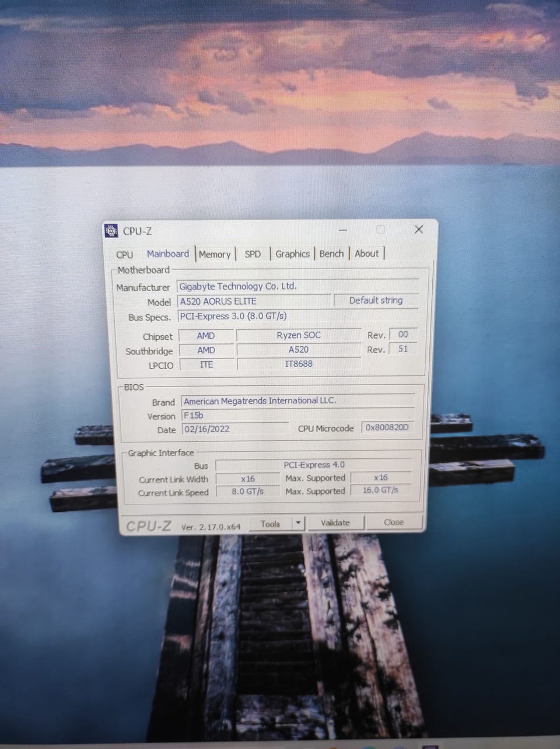
Task: Select the Mainboard tab
Action: point(168,254)
